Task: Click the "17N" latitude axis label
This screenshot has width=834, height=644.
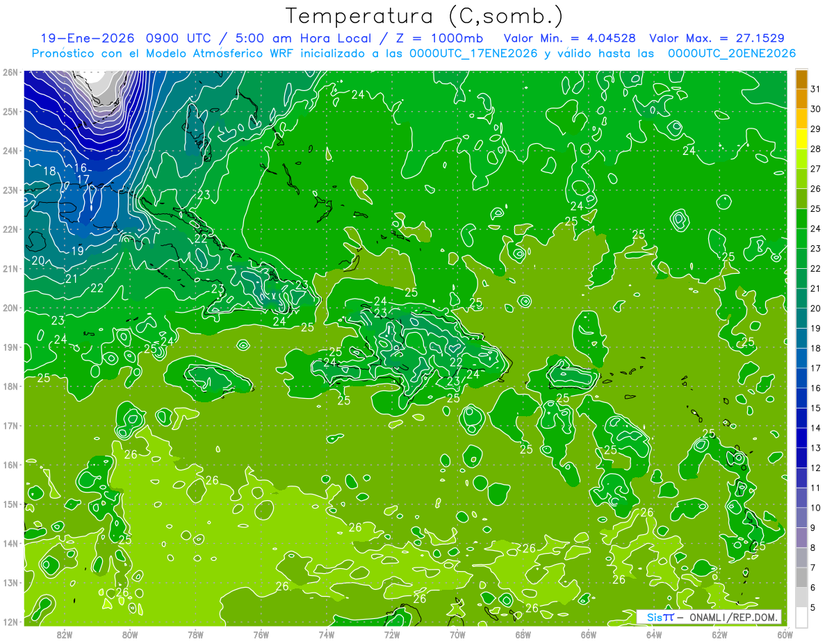Action: (10, 425)
